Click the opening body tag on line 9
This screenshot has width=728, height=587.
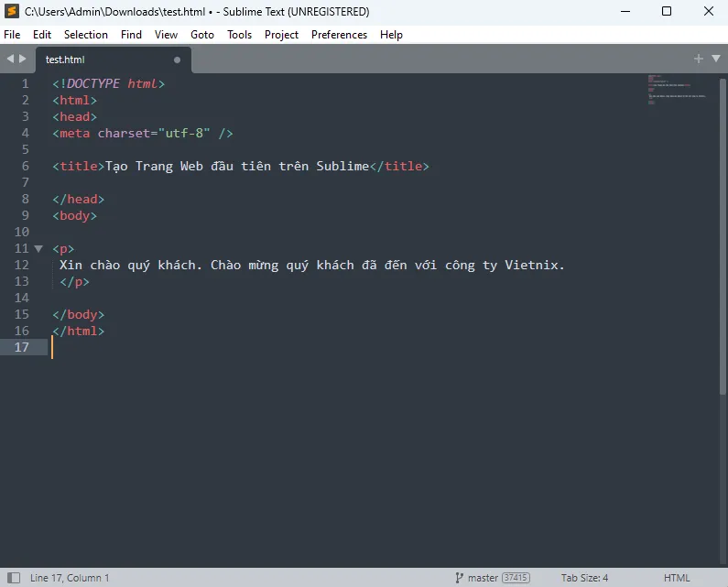click(75, 215)
